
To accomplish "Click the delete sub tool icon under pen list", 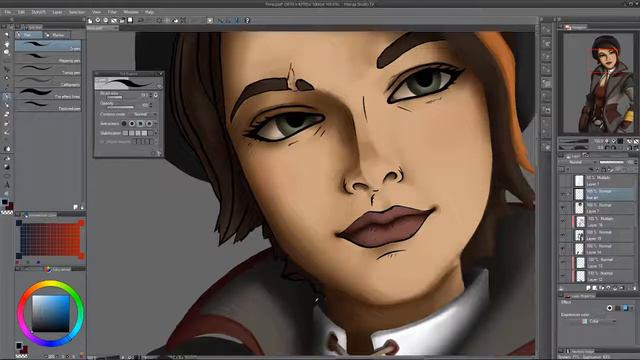I will [x=82, y=207].
